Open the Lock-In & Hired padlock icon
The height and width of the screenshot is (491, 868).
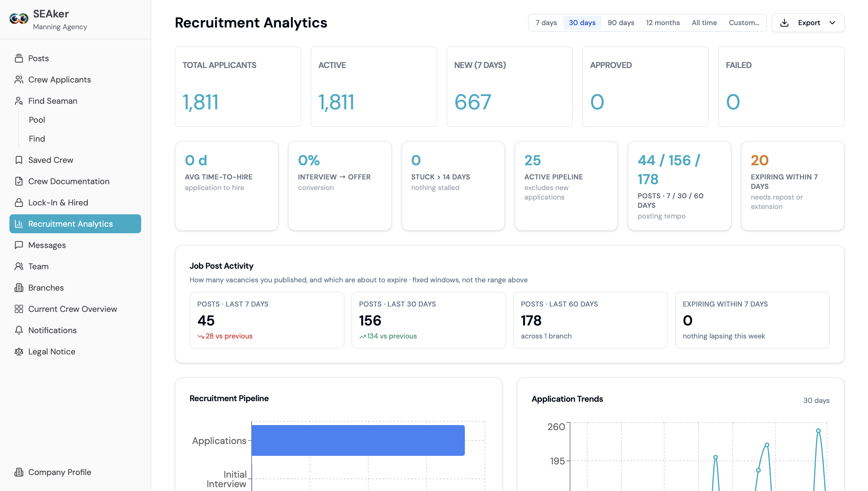point(19,202)
